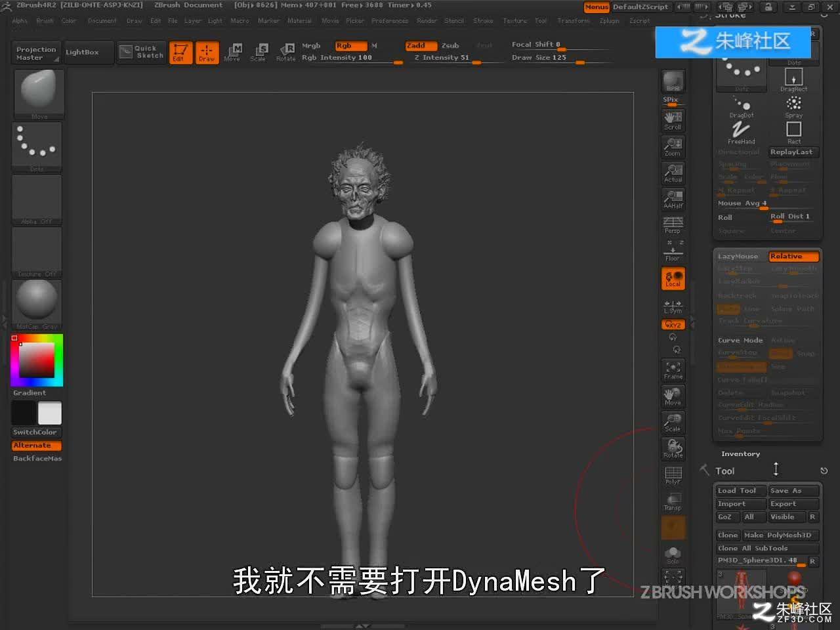Toggle LazyMouse Relative option

tap(794, 257)
